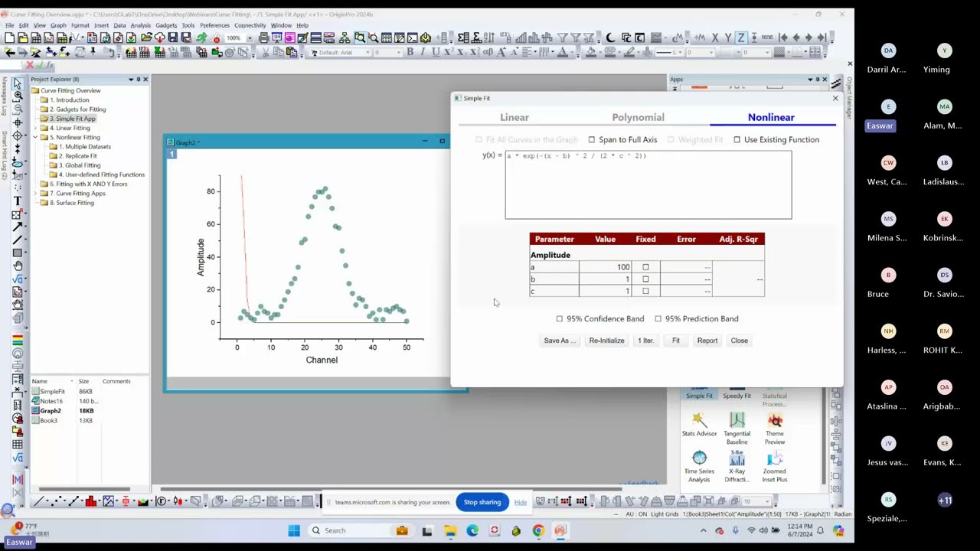The height and width of the screenshot is (551, 980).
Task: Expand the 4. Linear Fitting folder
Action: (35, 128)
